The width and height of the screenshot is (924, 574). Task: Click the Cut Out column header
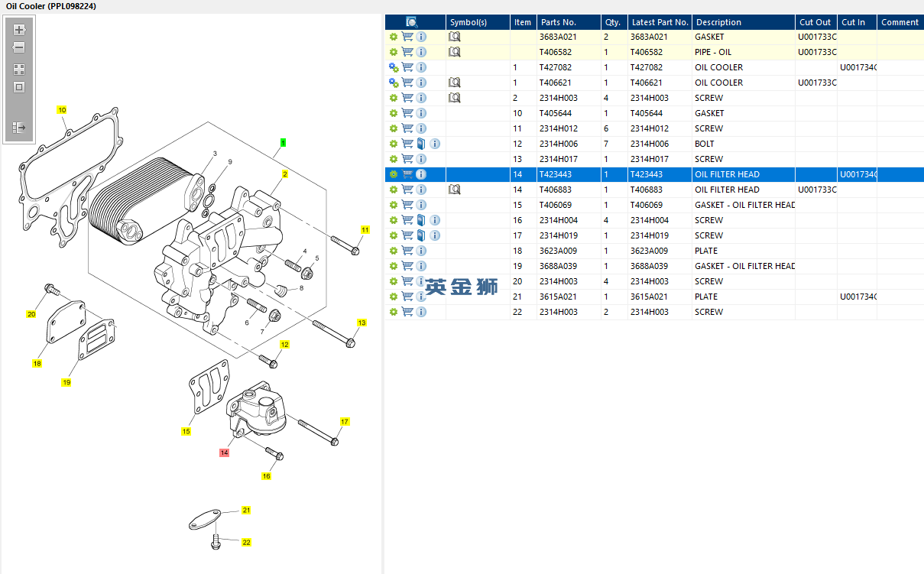pyautogui.click(x=815, y=22)
